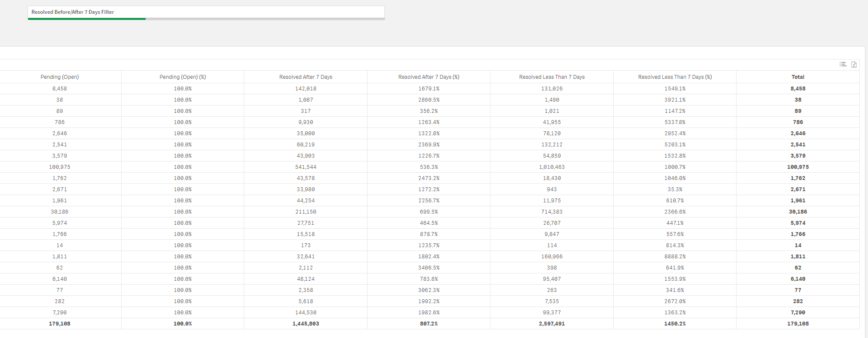Click totals cell 1450.2%
This screenshot has width=868, height=338.
pyautogui.click(x=675, y=324)
